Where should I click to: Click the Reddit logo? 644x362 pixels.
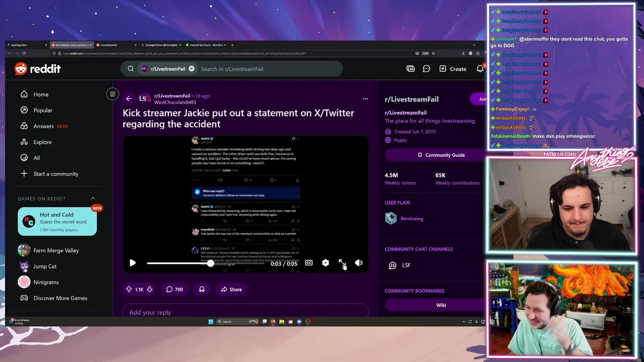tap(38, 69)
